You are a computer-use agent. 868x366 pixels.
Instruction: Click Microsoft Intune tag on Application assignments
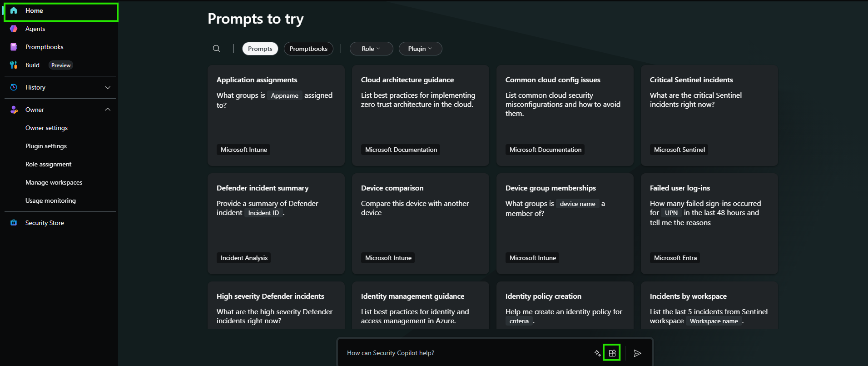point(244,150)
